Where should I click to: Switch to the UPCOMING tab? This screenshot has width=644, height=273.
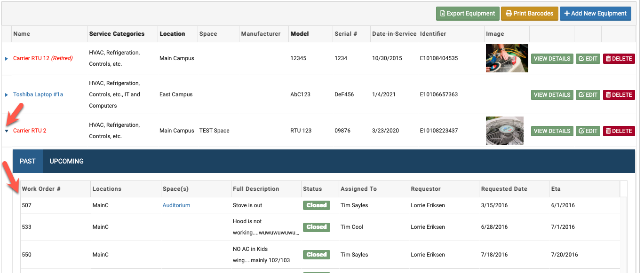pos(66,161)
